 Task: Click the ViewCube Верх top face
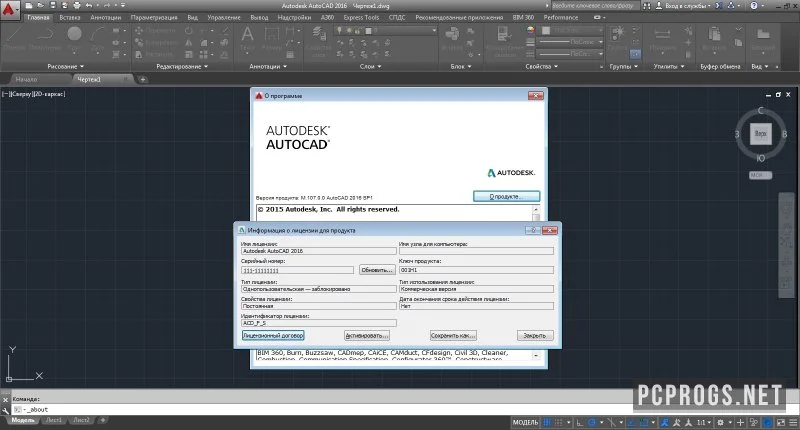[760, 134]
